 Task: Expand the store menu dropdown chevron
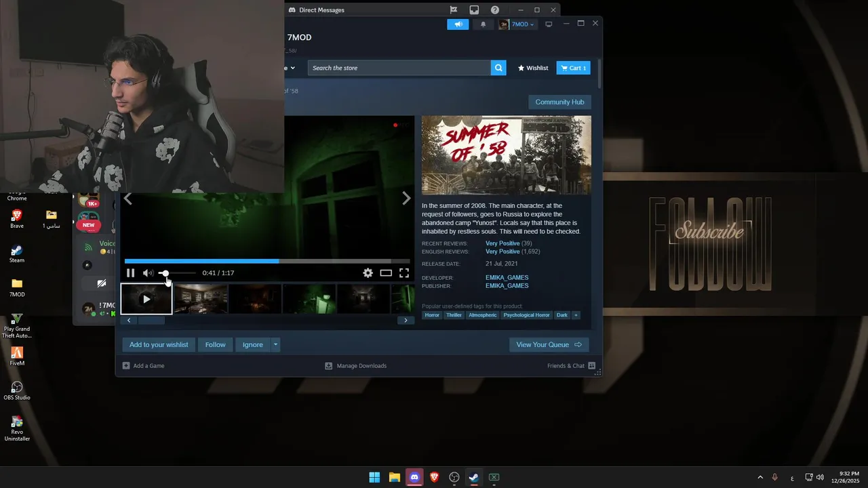(293, 68)
